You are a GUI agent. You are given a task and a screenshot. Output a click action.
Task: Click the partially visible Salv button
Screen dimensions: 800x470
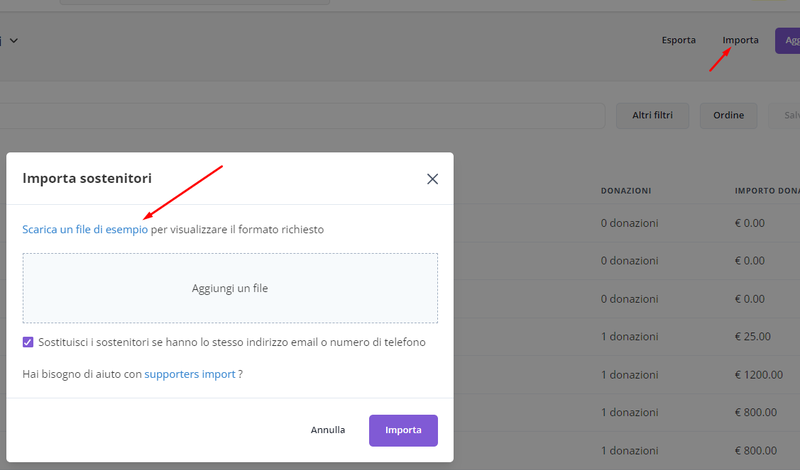coord(785,116)
